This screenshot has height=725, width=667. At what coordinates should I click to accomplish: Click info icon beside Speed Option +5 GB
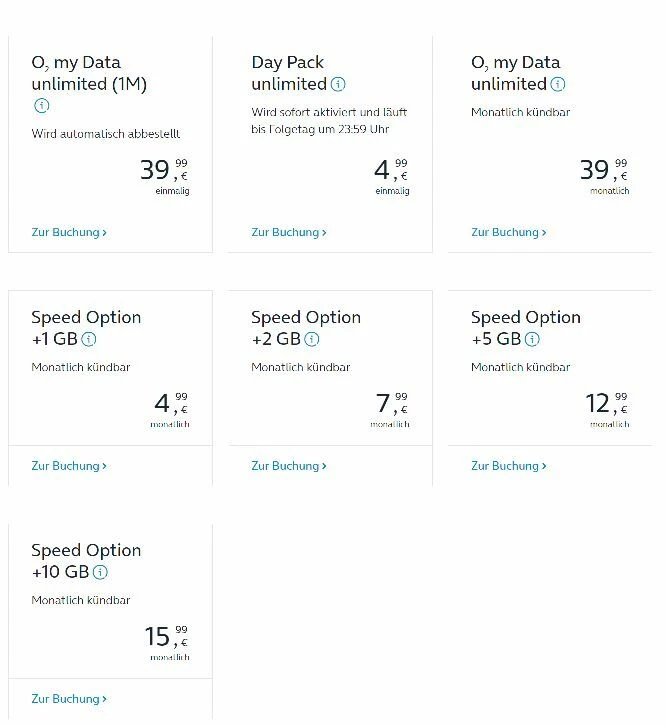point(533,339)
